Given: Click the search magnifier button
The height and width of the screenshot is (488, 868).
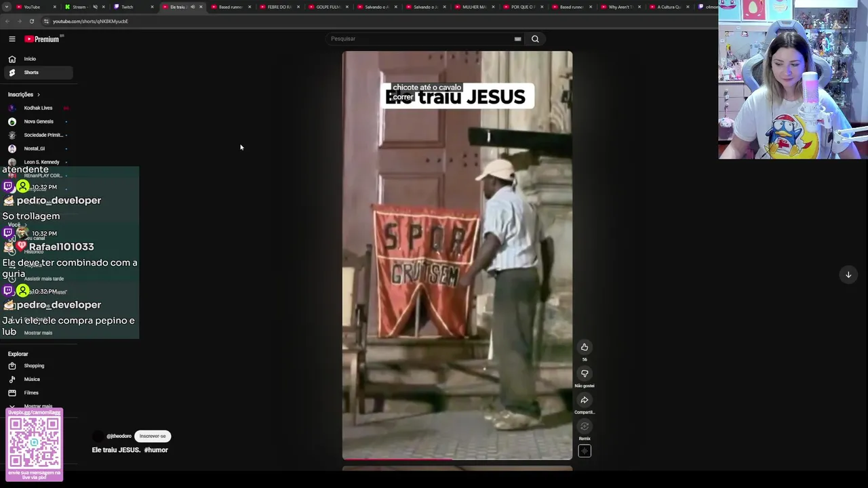Looking at the screenshot, I should tap(535, 39).
